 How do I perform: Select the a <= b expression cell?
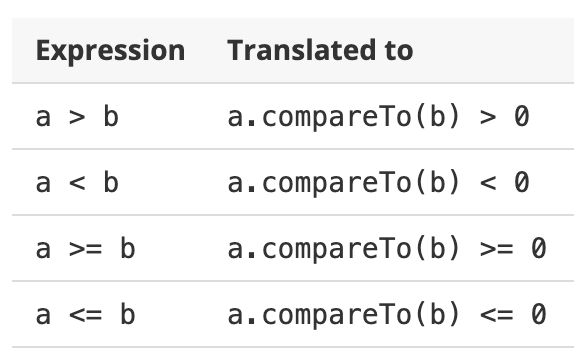point(85,314)
